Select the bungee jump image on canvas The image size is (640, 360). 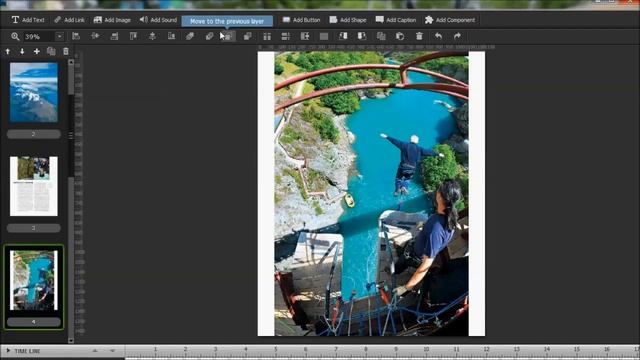coord(371,194)
